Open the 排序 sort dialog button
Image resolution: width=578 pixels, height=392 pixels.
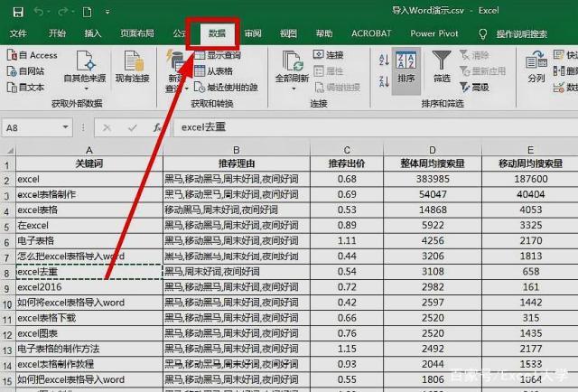click(x=406, y=70)
